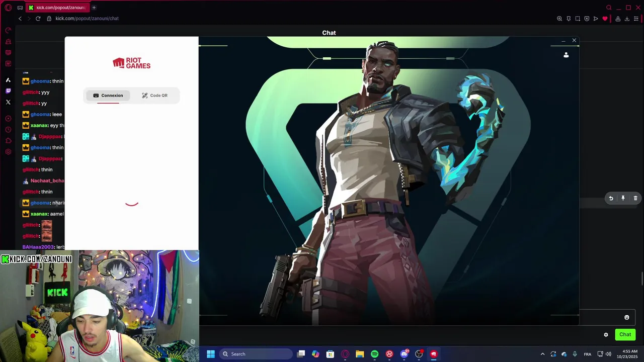Image resolution: width=644 pixels, height=362 pixels.
Task: Close the Riot client window
Action: pyautogui.click(x=574, y=40)
